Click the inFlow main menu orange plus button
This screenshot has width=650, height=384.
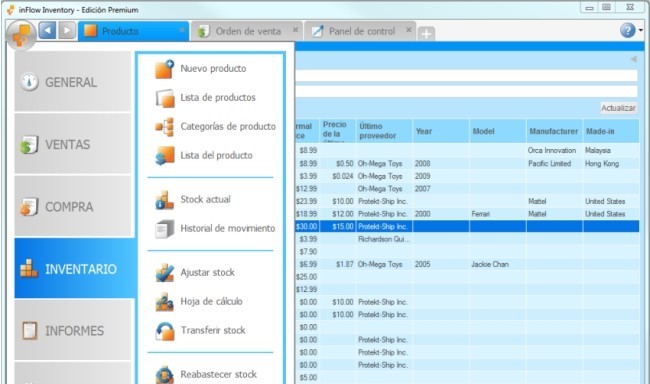point(21,35)
